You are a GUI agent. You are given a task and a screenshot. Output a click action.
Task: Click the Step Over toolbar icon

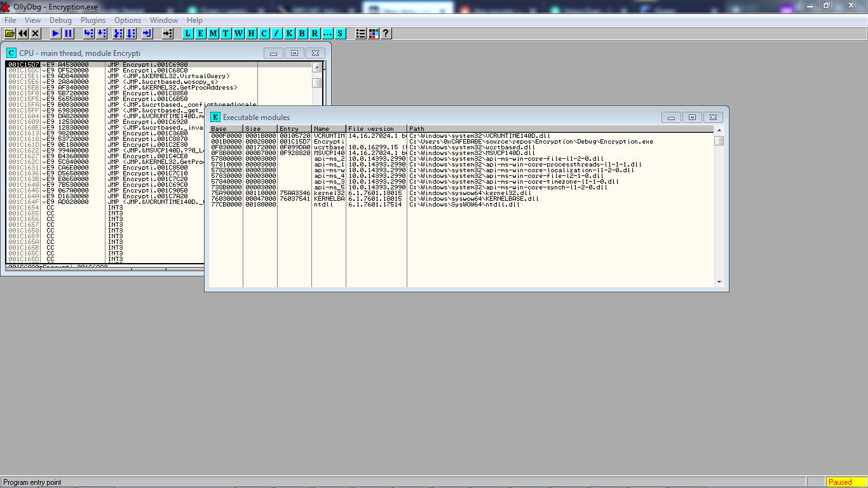point(100,34)
